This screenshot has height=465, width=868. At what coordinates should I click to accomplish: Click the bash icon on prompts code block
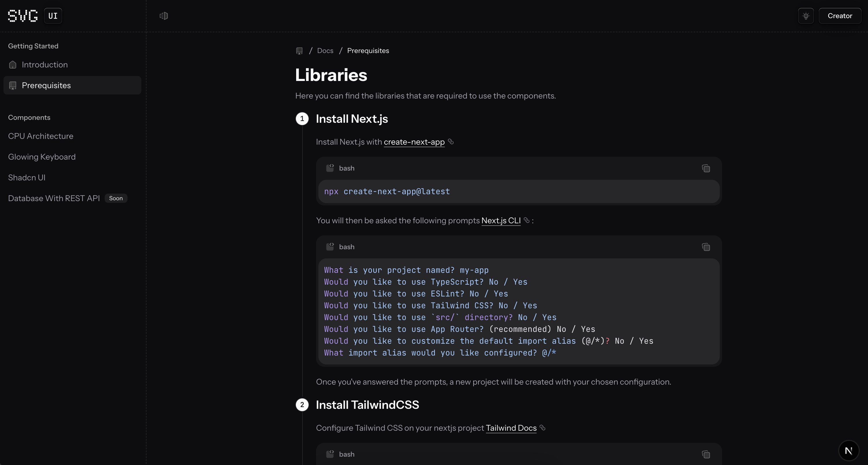pyautogui.click(x=330, y=247)
